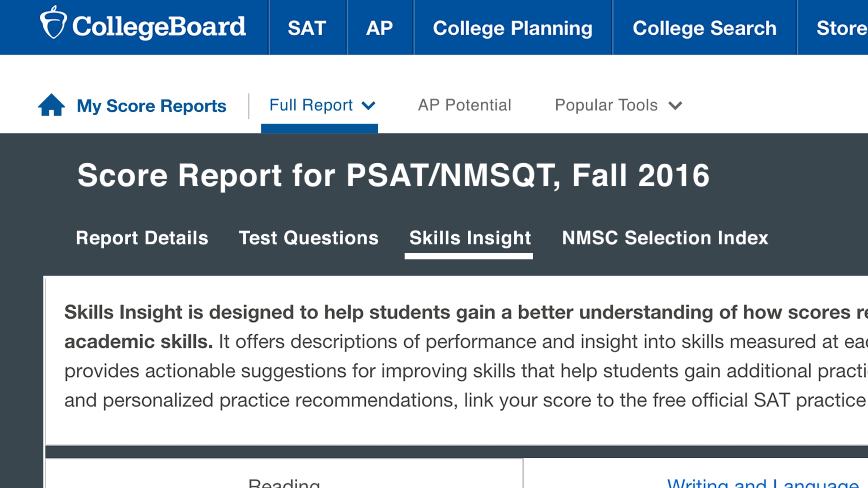Open the Writing and Language link
The width and height of the screenshot is (868, 488).
[x=762, y=483]
